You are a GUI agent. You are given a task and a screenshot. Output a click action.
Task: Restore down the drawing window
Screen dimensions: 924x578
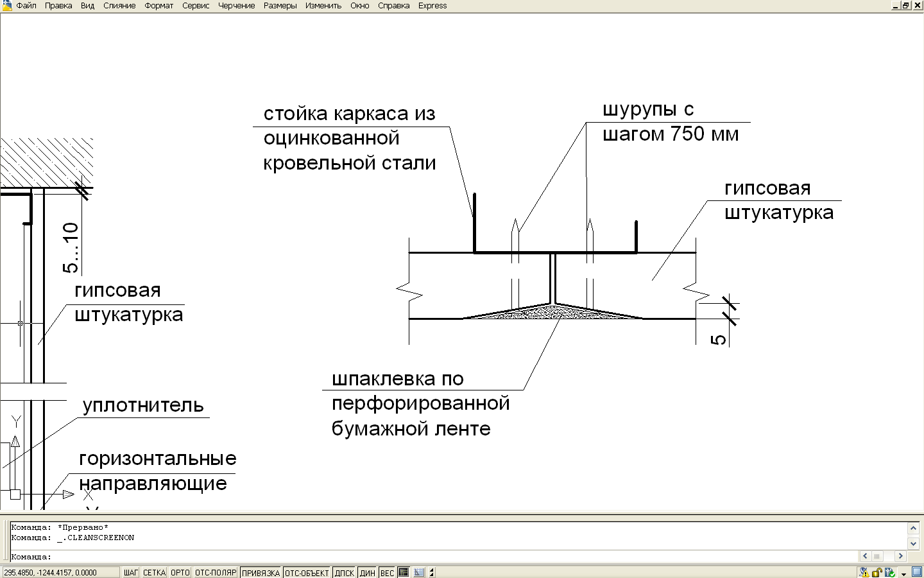click(906, 6)
